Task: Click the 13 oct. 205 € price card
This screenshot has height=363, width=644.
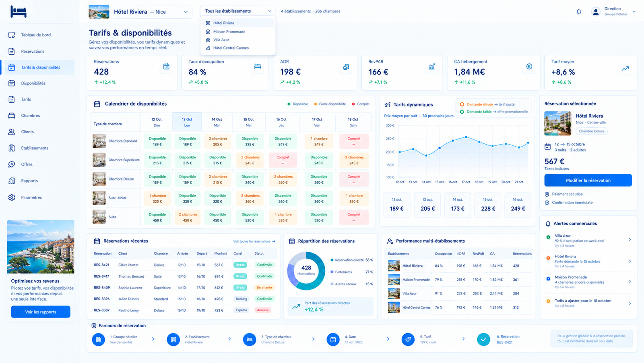Action: click(427, 205)
